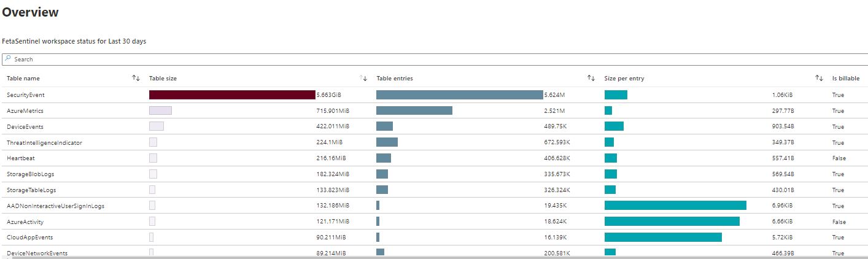Focus the Search input field
868x259 pixels.
pos(430,60)
